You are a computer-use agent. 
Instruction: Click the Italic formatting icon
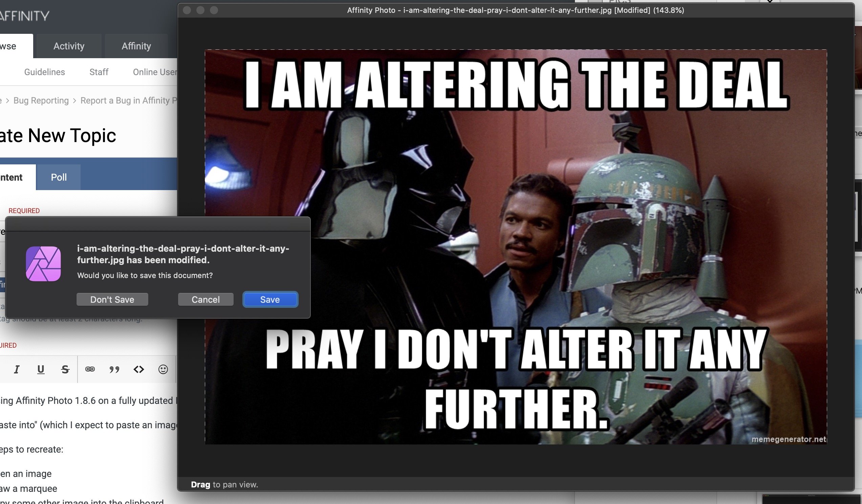click(x=16, y=369)
